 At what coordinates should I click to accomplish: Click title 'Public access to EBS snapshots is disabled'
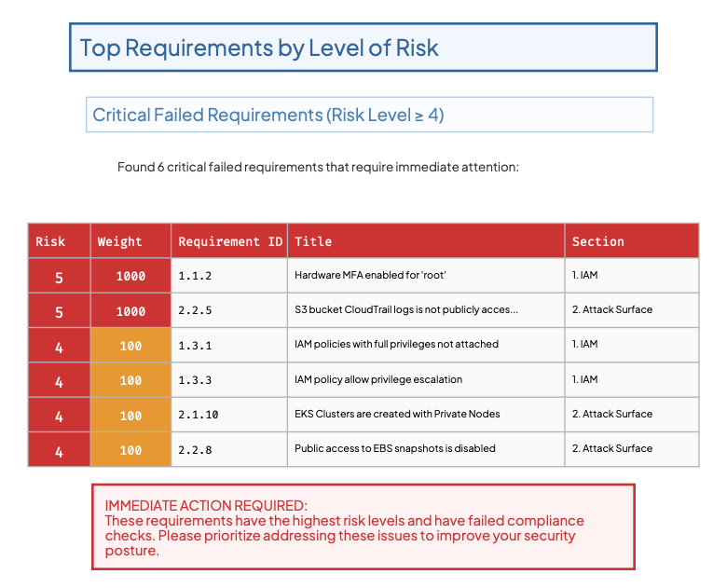tap(395, 448)
